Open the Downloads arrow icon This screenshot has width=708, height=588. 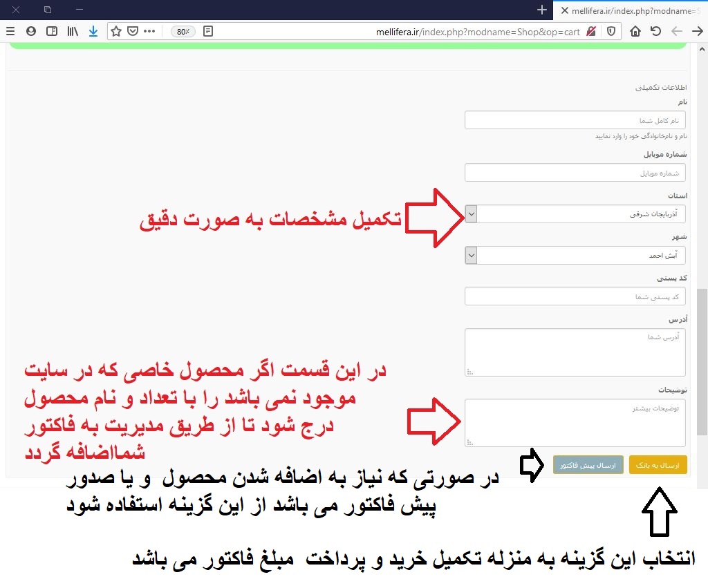pyautogui.click(x=93, y=31)
